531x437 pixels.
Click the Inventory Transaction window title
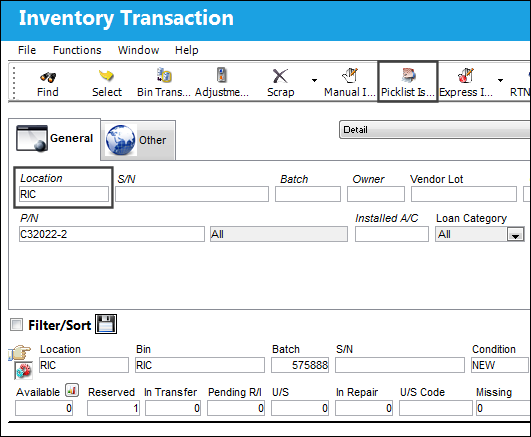pos(126,18)
